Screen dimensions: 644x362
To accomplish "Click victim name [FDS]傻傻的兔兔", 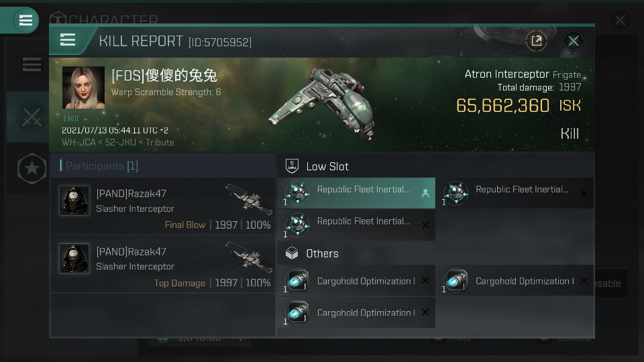I will point(164,75).
